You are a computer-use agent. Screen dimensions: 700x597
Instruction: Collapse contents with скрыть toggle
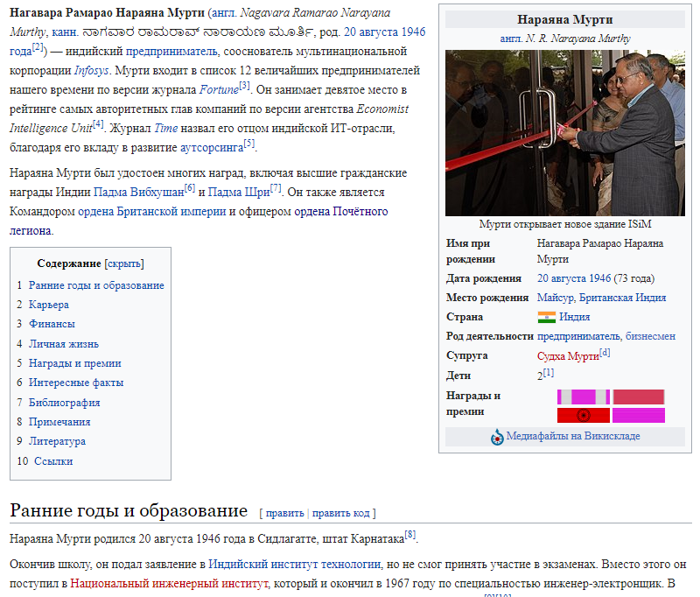[x=124, y=263]
